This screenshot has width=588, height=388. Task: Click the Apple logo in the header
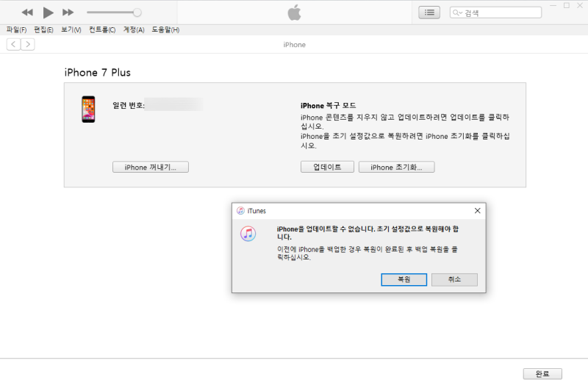point(295,12)
